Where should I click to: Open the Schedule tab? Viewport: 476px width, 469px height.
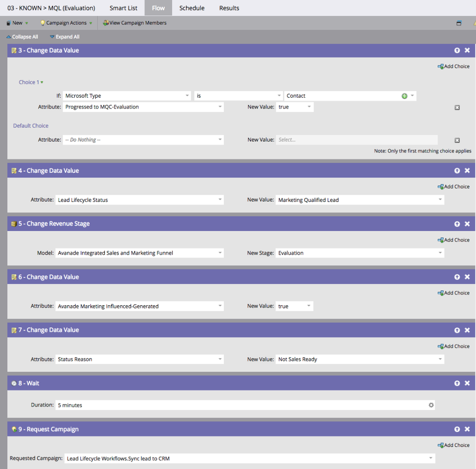(x=192, y=8)
